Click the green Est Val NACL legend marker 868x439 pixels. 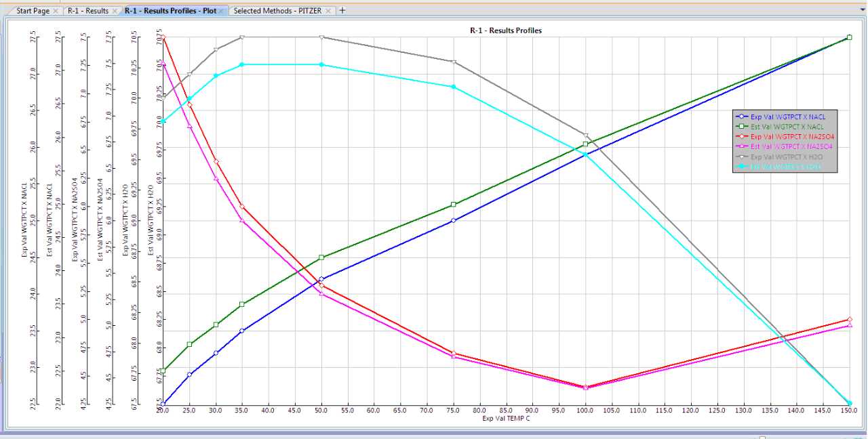[x=743, y=127]
